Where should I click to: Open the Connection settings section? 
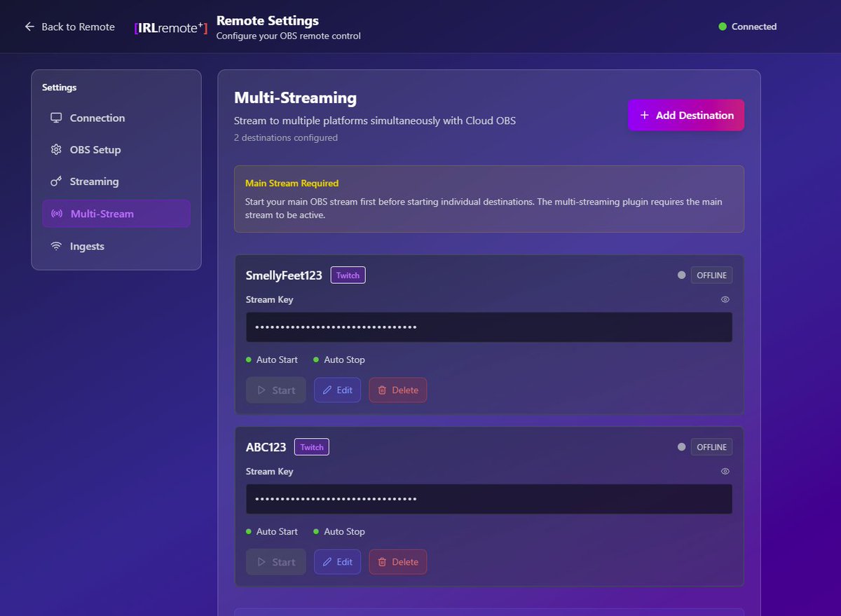(116, 118)
